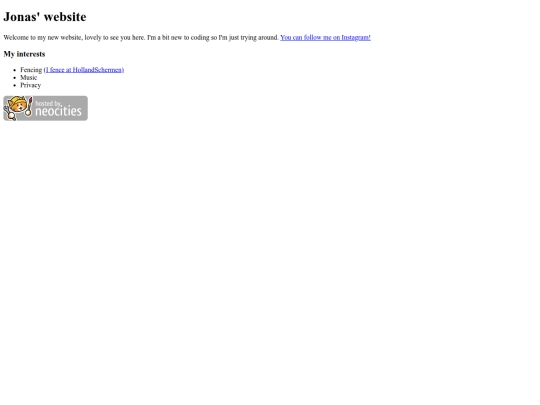The width and height of the screenshot is (540, 405).
Task: Click the bullet point beside Music
Action: coord(14,78)
